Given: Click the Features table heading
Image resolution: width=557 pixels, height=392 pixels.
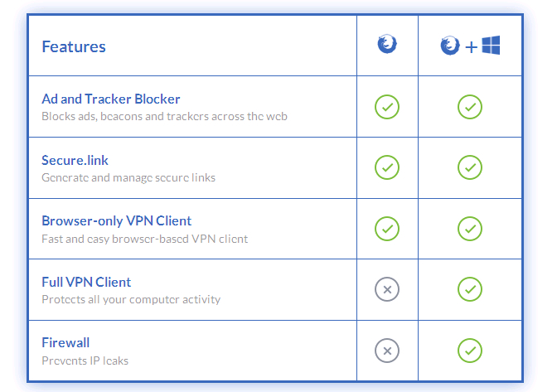Looking at the screenshot, I should (74, 46).
